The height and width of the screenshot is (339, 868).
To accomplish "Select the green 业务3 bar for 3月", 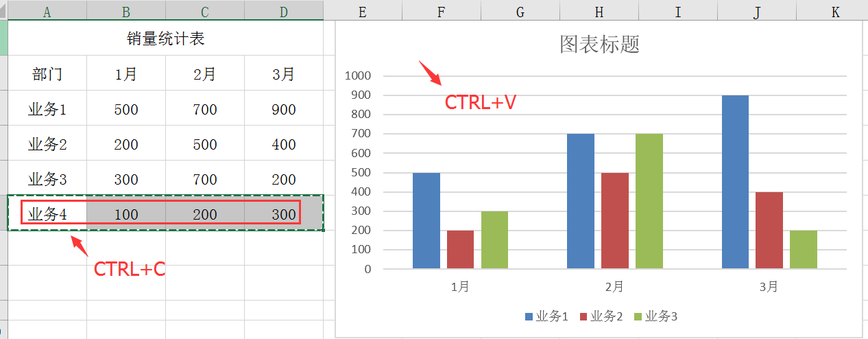I will [804, 249].
